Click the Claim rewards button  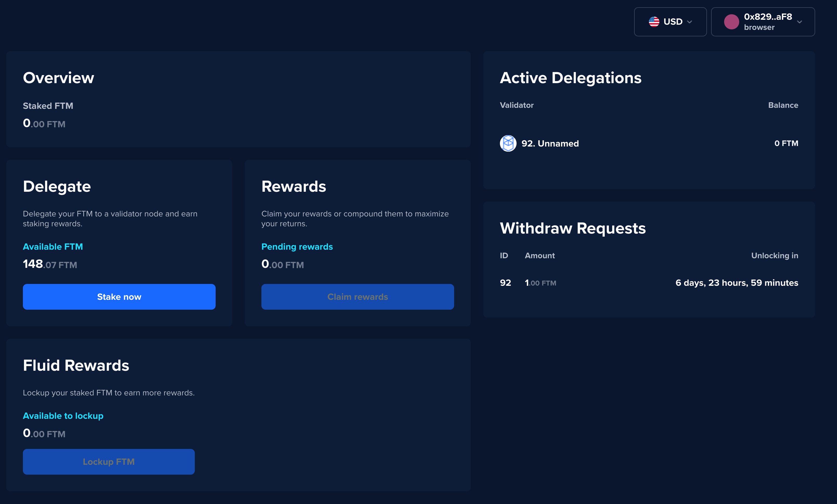[x=357, y=297]
